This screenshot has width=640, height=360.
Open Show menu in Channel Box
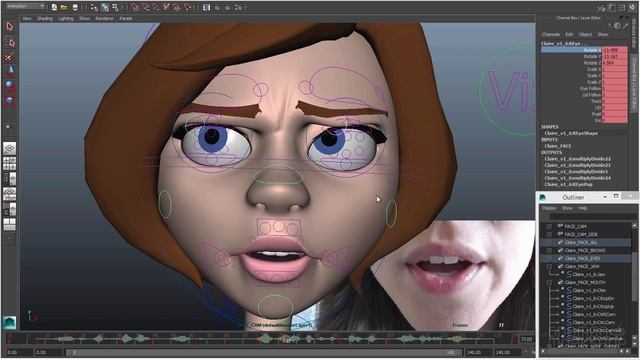603,34
